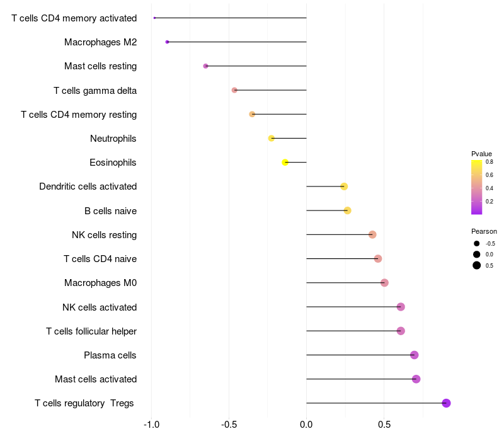Click the Mast cells activated lollipop dot
Image resolution: width=504 pixels, height=441 pixels.
[x=416, y=379]
